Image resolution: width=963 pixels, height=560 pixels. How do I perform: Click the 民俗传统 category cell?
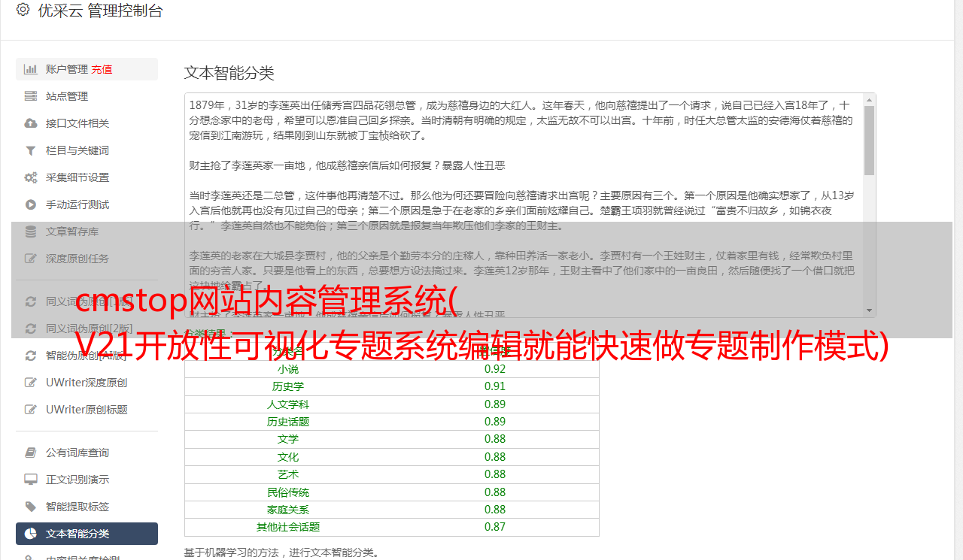tap(288, 492)
